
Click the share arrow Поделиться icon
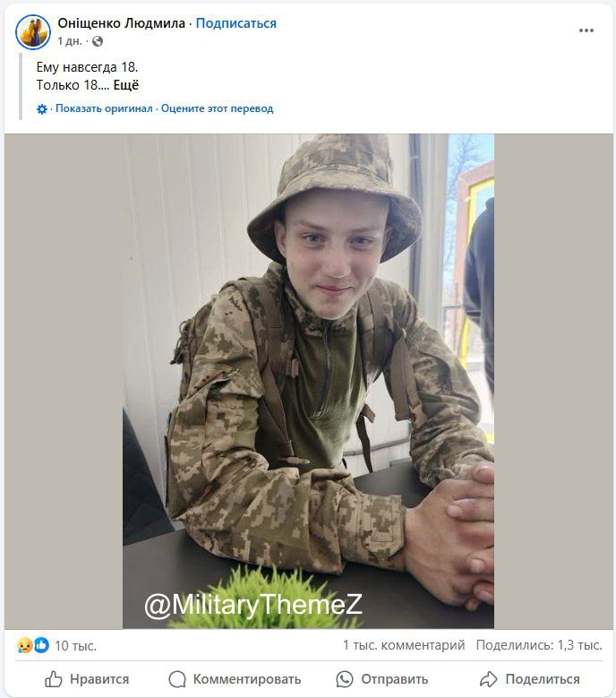[x=488, y=679]
